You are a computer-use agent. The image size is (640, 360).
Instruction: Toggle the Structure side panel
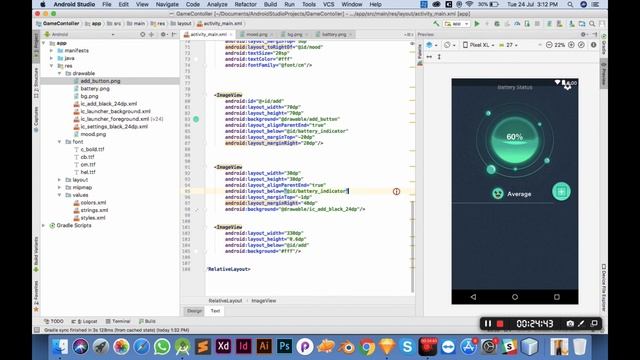[36, 83]
